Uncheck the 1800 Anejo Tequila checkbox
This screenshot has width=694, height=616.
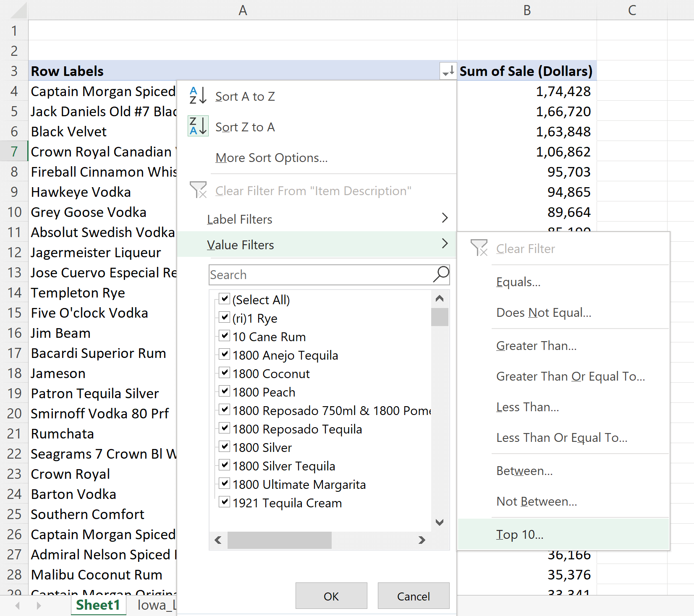pyautogui.click(x=225, y=354)
